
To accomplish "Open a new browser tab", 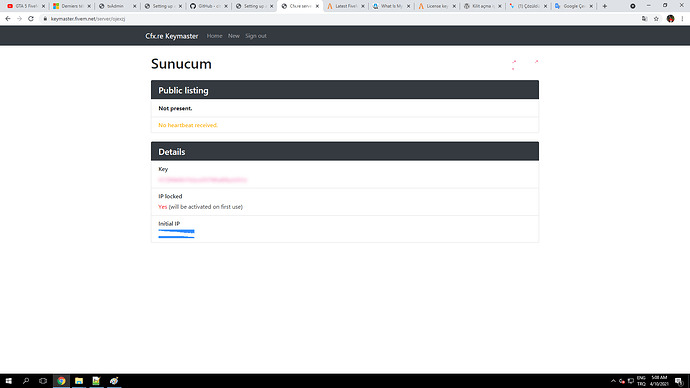I will [605, 6].
